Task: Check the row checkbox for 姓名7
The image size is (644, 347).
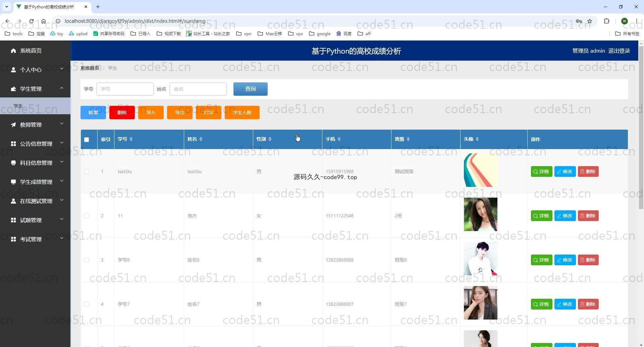Action: pos(87,304)
